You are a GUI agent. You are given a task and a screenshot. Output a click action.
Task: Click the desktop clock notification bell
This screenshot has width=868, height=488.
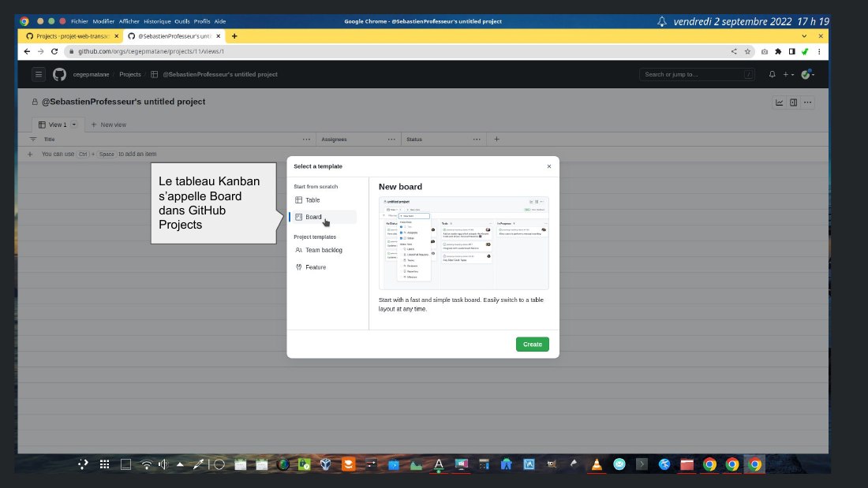point(661,21)
